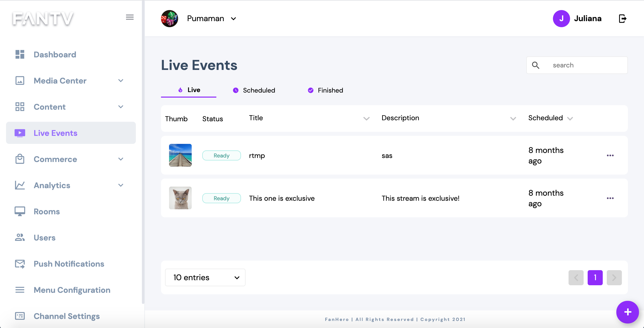This screenshot has width=644, height=328.
Task: Open the 10 entries page-size dropdown
Action: [x=205, y=277]
